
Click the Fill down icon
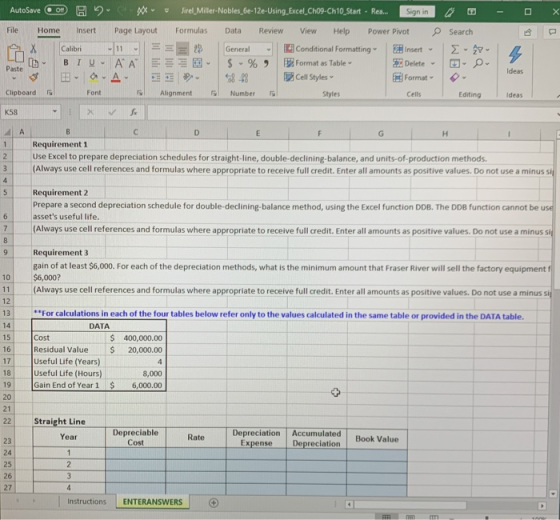(x=454, y=64)
